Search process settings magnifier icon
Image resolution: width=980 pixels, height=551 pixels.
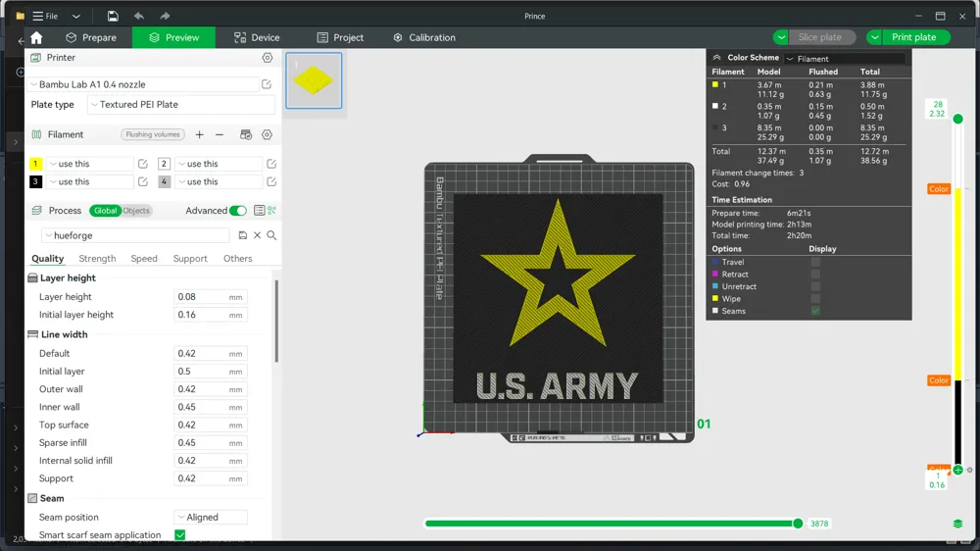pyautogui.click(x=271, y=235)
